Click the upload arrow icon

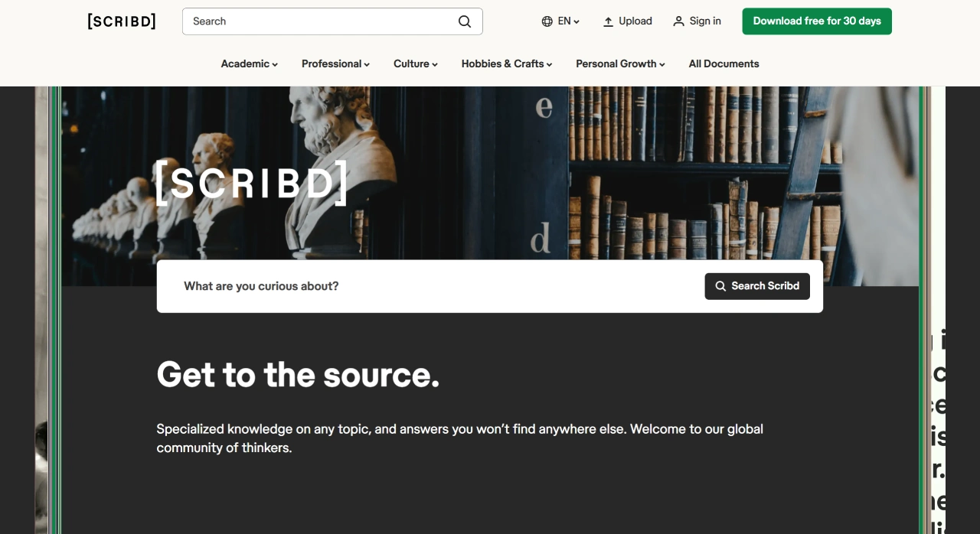click(608, 21)
